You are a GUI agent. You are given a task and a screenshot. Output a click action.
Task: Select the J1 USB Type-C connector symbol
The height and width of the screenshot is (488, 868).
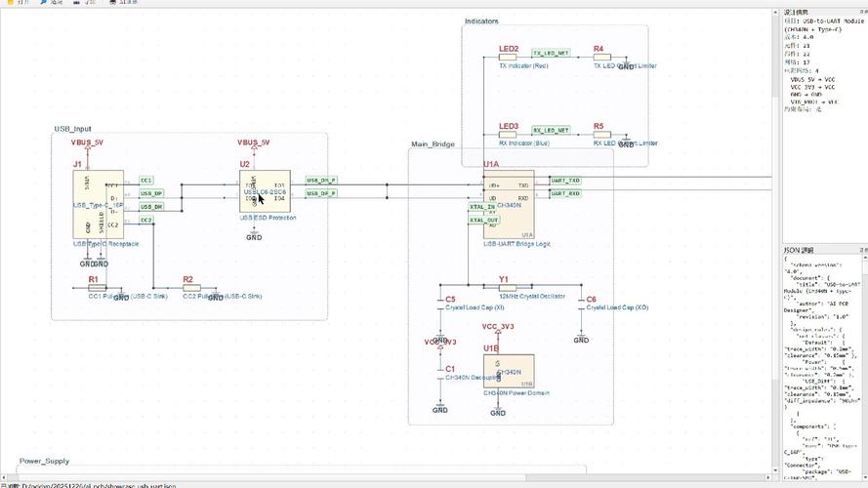tap(98, 204)
